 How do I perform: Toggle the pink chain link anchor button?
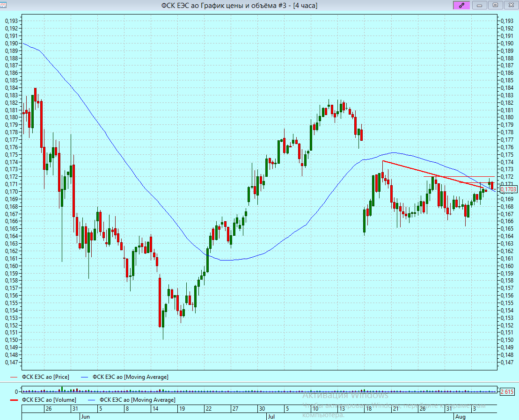click(461, 5)
